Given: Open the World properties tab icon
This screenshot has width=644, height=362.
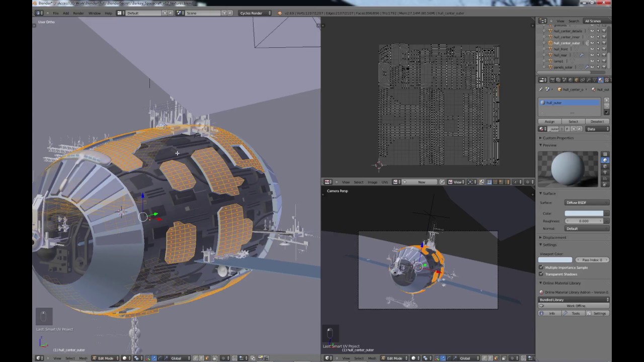Looking at the screenshot, I should click(x=570, y=79).
